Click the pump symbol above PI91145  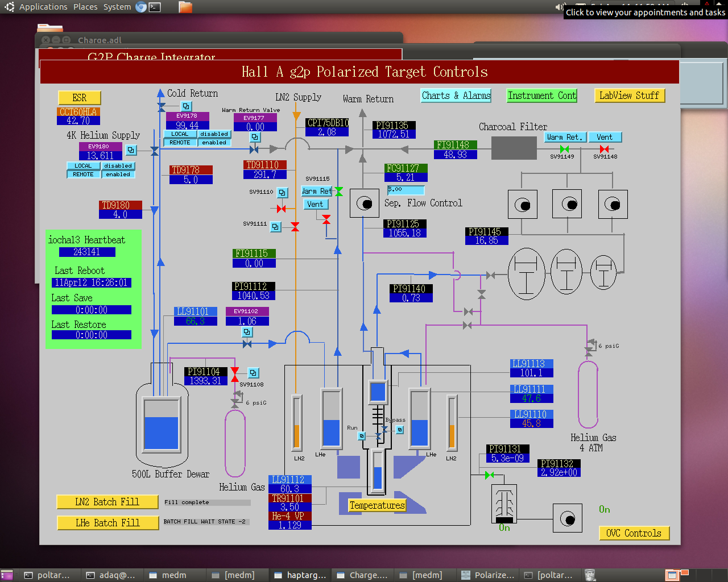pyautogui.click(x=522, y=205)
